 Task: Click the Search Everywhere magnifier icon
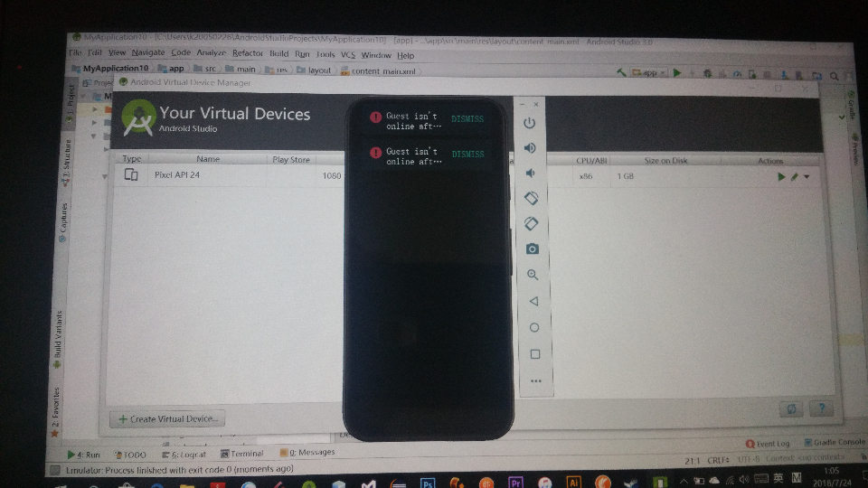pos(835,76)
